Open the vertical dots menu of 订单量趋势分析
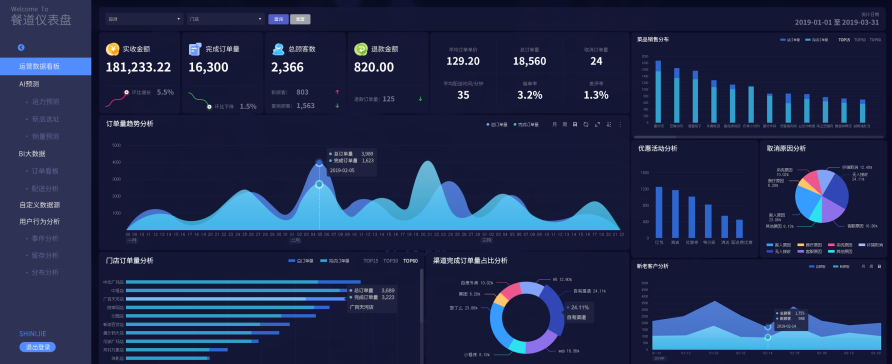Viewport: 892px width, 364px height. (x=620, y=124)
